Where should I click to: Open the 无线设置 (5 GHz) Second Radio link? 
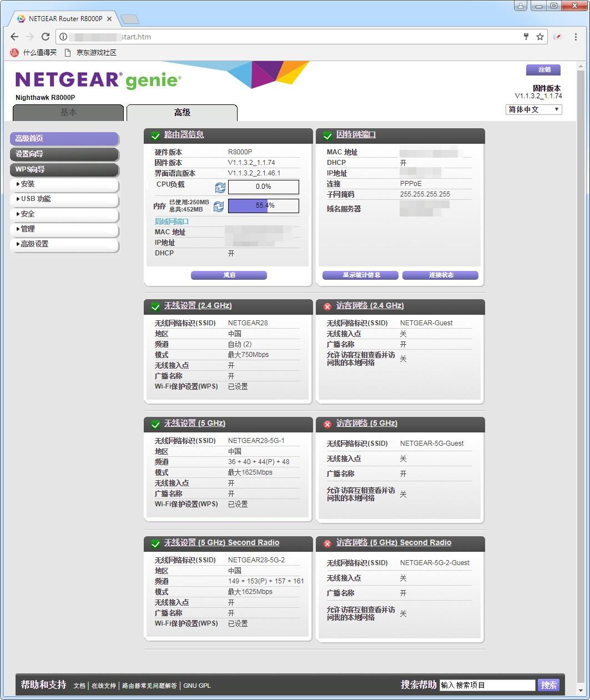(x=221, y=542)
